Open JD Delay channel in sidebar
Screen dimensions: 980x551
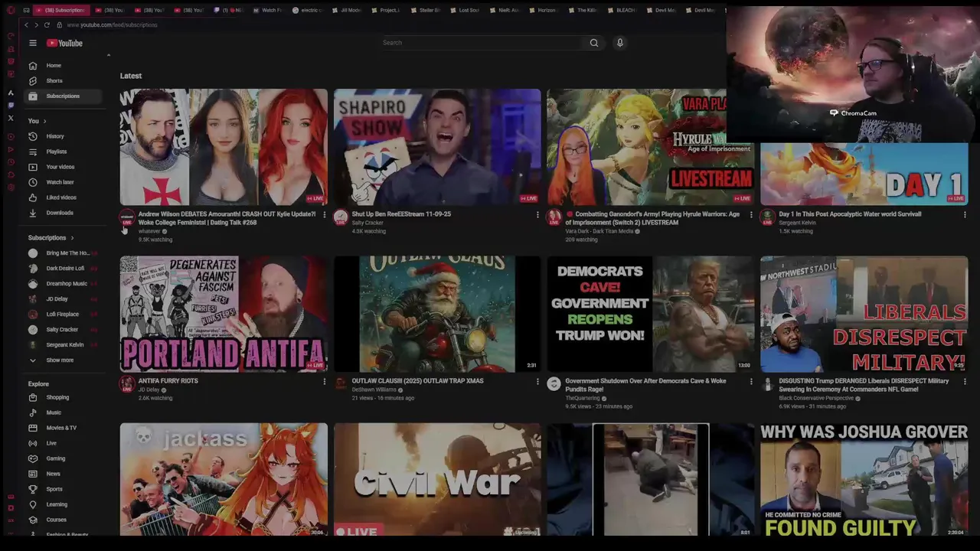64,298
